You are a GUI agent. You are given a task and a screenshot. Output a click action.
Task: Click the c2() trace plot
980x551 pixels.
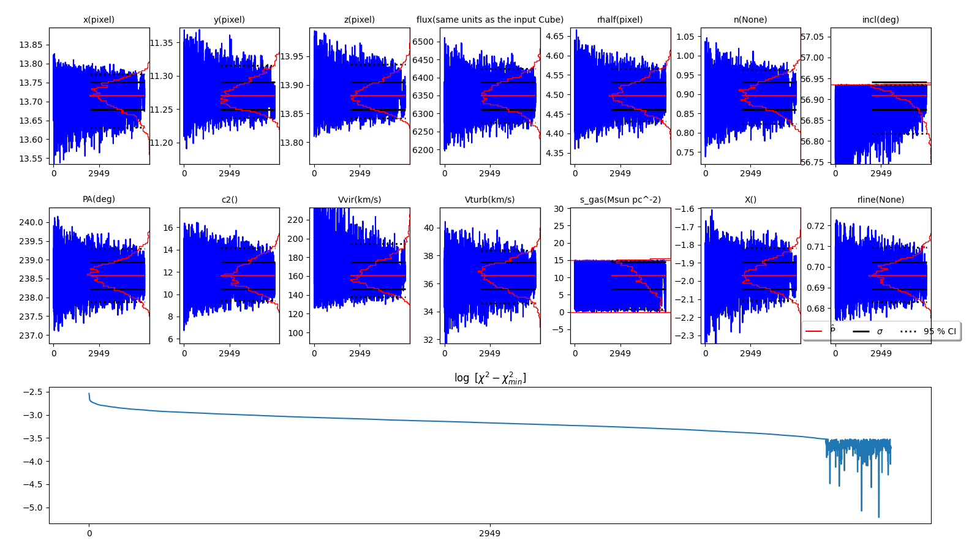(229, 275)
